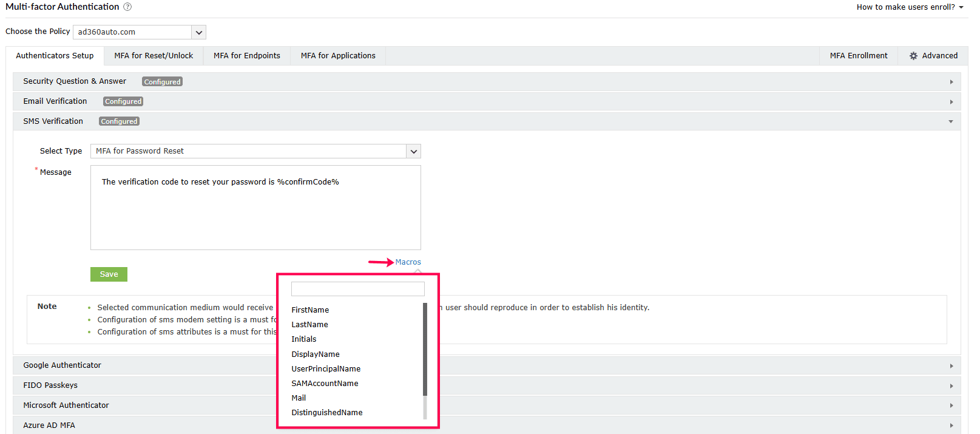The width and height of the screenshot is (980, 434).
Task: Click the macro search input field
Action: [x=357, y=289]
